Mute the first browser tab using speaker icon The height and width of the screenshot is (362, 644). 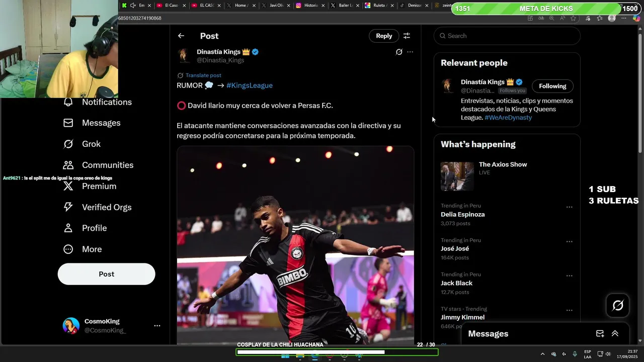(133, 6)
